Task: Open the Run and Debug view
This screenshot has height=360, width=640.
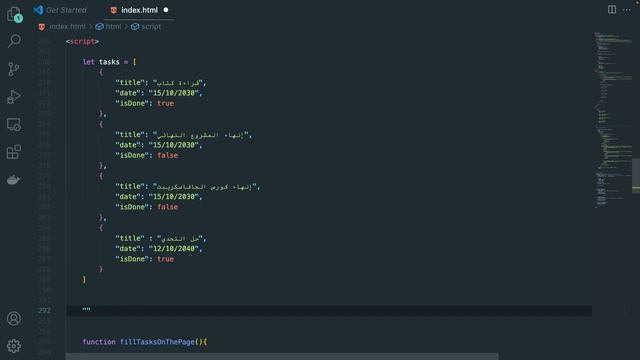Action: click(14, 97)
